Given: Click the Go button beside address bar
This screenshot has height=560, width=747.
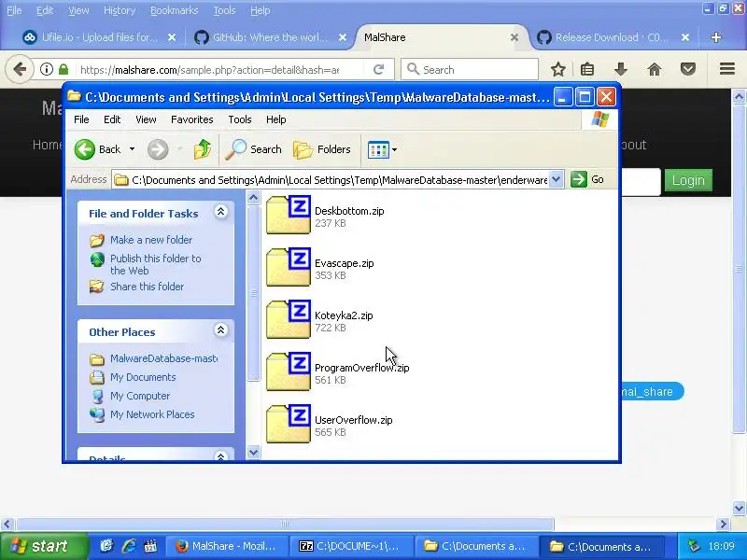Looking at the screenshot, I should pos(587,179).
